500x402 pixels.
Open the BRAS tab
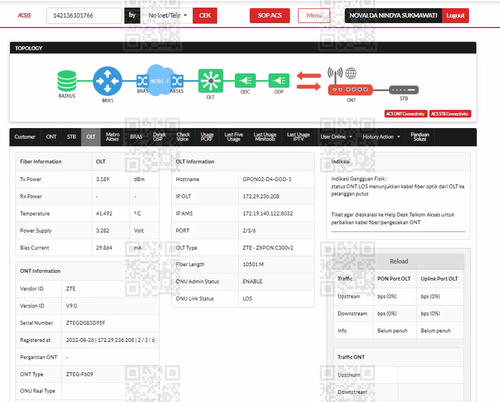tap(136, 137)
